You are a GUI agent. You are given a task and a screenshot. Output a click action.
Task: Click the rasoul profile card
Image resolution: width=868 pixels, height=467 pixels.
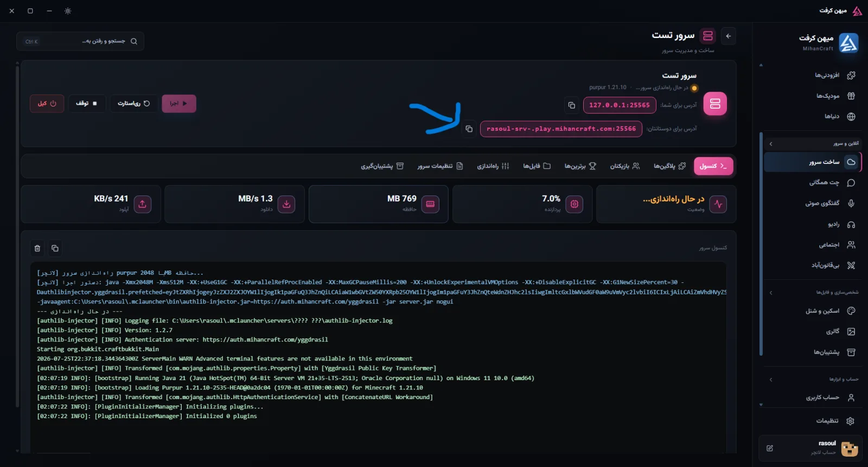pos(810,449)
